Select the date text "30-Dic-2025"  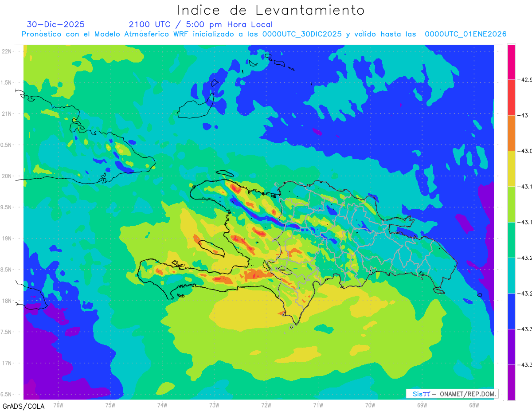(x=55, y=24)
